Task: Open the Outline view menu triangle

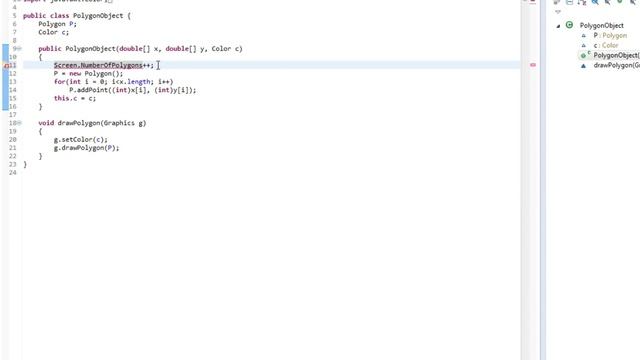Action: tap(558, 12)
